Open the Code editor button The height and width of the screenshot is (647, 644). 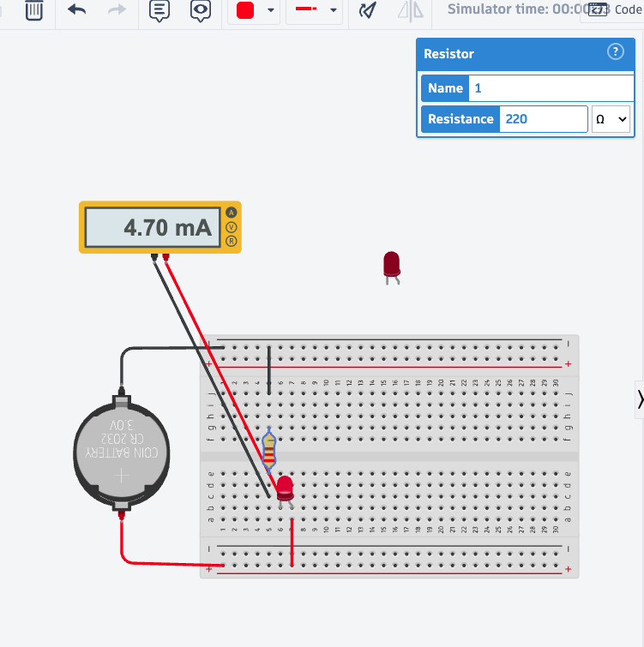coord(615,9)
